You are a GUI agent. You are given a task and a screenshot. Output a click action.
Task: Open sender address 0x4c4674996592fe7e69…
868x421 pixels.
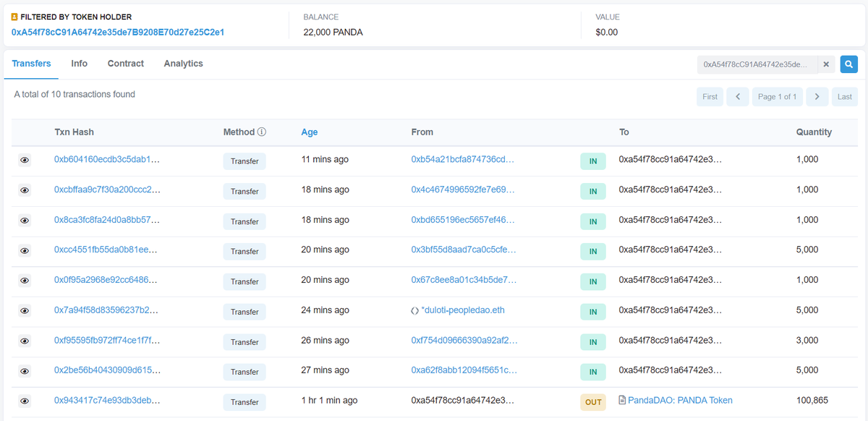coord(463,190)
